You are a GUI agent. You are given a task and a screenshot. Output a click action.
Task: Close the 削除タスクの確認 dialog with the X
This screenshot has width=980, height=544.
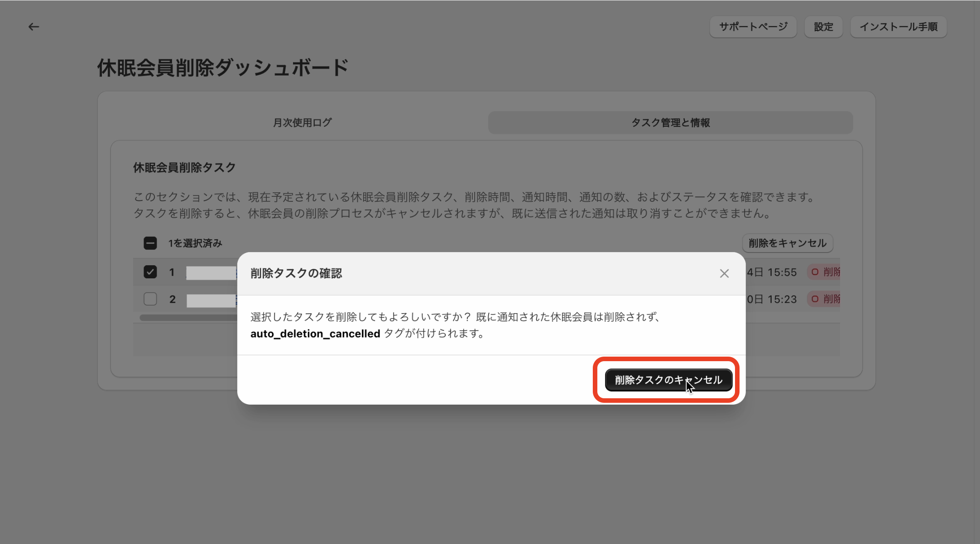pos(724,273)
